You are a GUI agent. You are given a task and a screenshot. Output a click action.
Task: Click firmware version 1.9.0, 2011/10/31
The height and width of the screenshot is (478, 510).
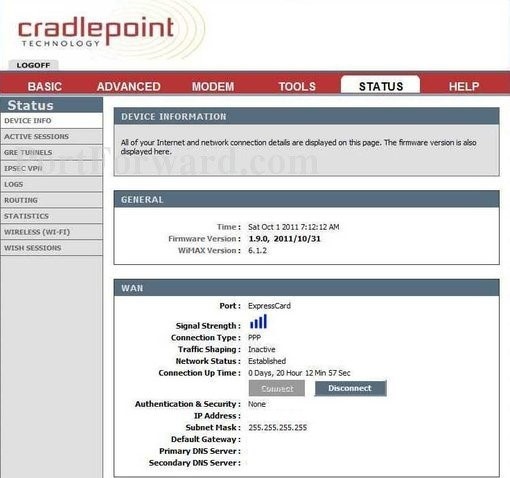click(284, 239)
